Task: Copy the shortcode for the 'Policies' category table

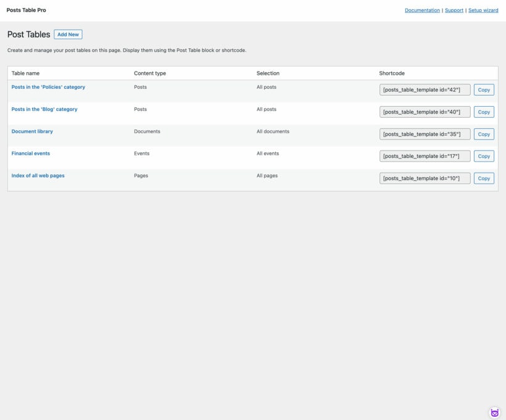Action: [x=484, y=89]
